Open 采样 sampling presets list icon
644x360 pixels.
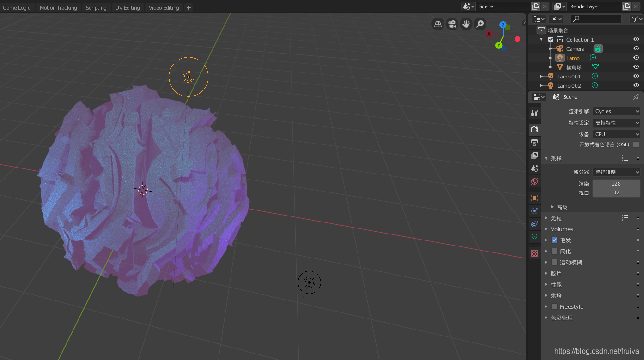pyautogui.click(x=625, y=158)
